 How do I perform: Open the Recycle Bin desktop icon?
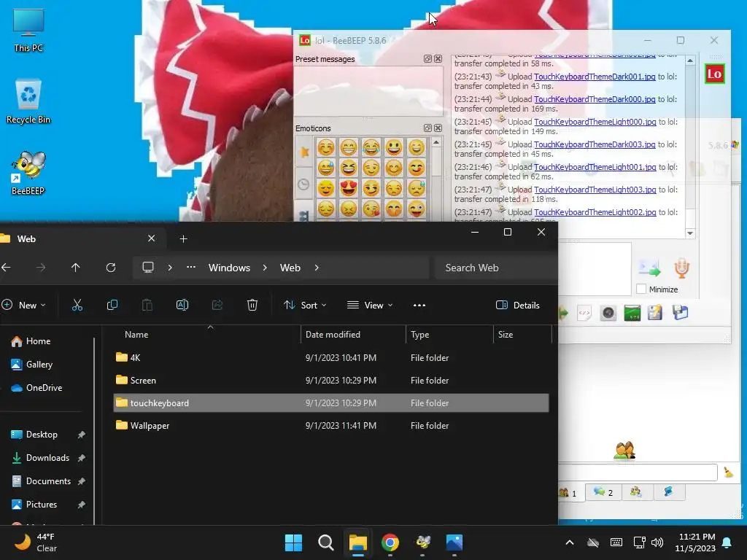tap(28, 101)
